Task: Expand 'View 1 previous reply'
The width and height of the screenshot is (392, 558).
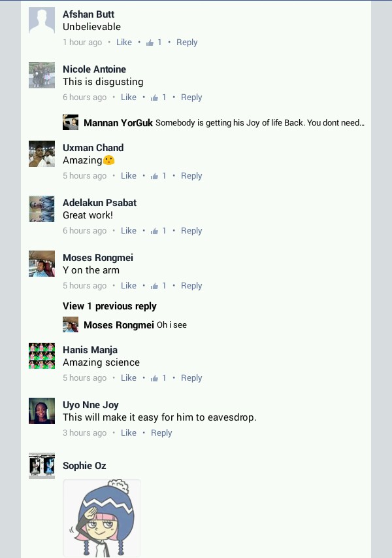Action: [x=110, y=306]
